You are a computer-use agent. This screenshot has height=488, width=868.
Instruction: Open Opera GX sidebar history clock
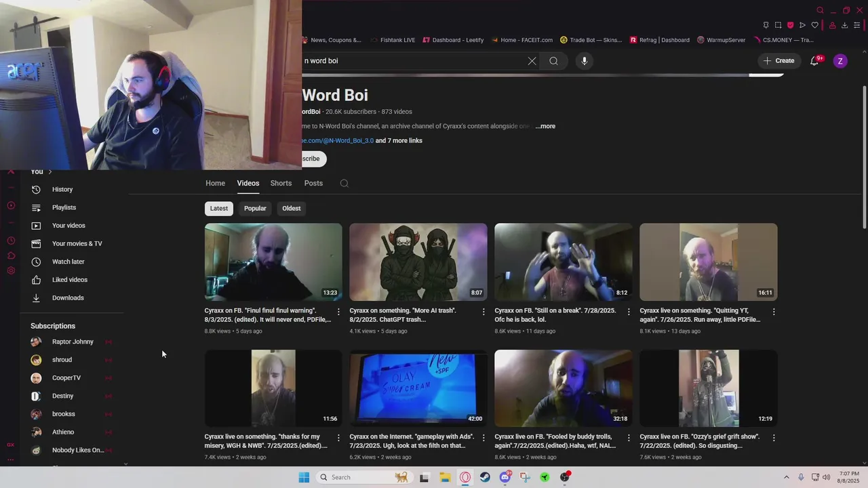coord(11,241)
